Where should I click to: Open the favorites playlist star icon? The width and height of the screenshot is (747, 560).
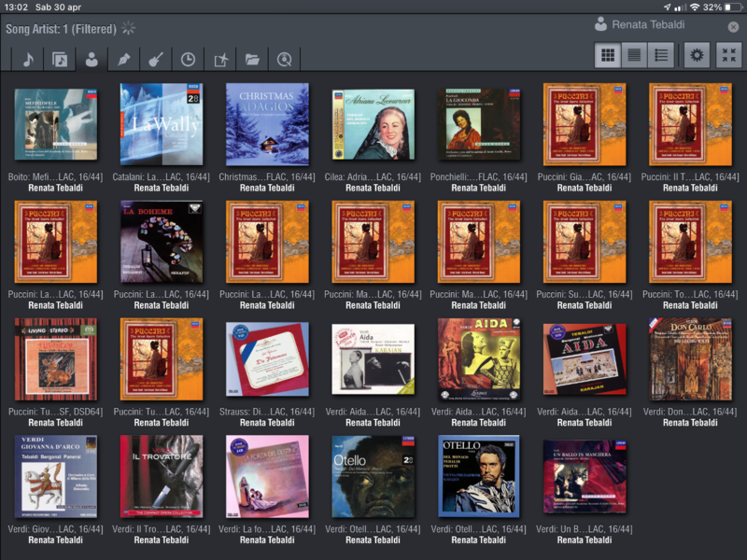click(220, 59)
